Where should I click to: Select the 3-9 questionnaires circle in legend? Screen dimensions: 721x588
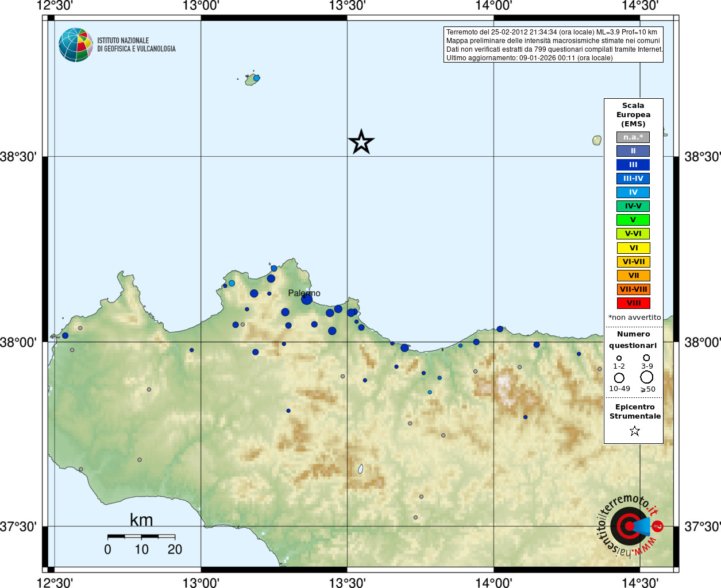pyautogui.click(x=646, y=357)
